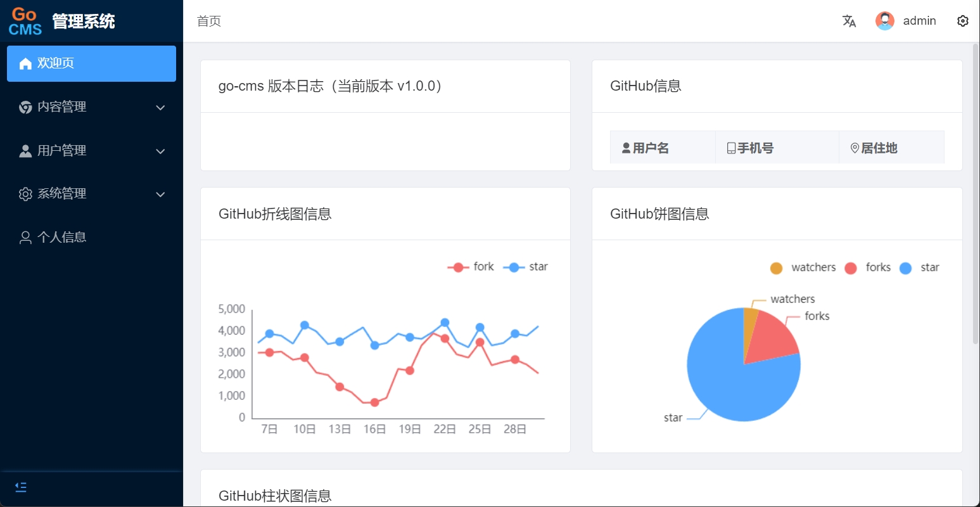
Task: Click the admin avatar image
Action: coord(885,21)
